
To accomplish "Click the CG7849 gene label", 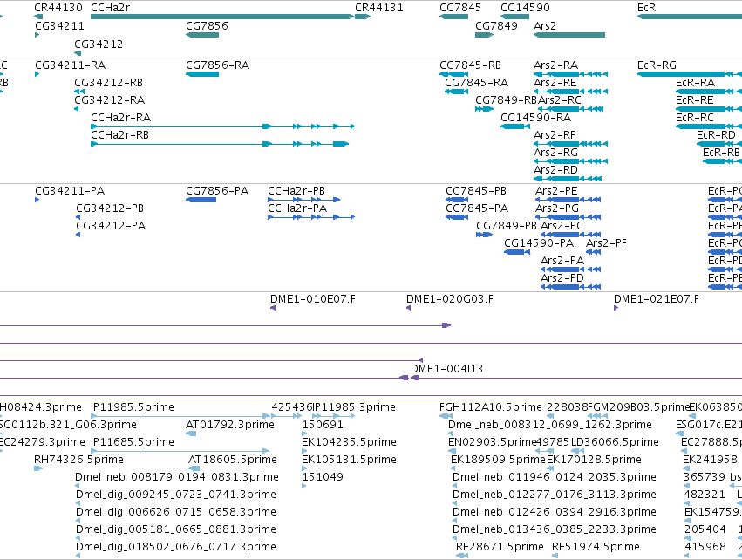I will pyautogui.click(x=496, y=26).
